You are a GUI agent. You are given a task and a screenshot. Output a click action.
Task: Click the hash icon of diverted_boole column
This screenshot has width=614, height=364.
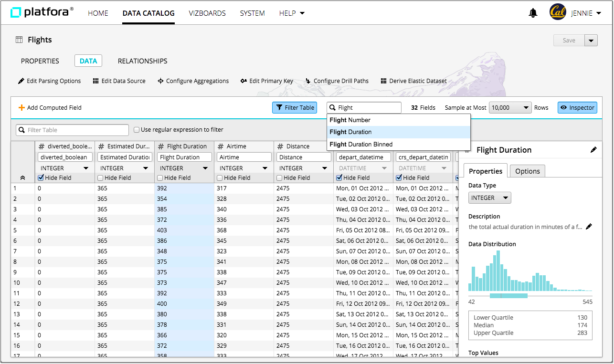tap(42, 146)
